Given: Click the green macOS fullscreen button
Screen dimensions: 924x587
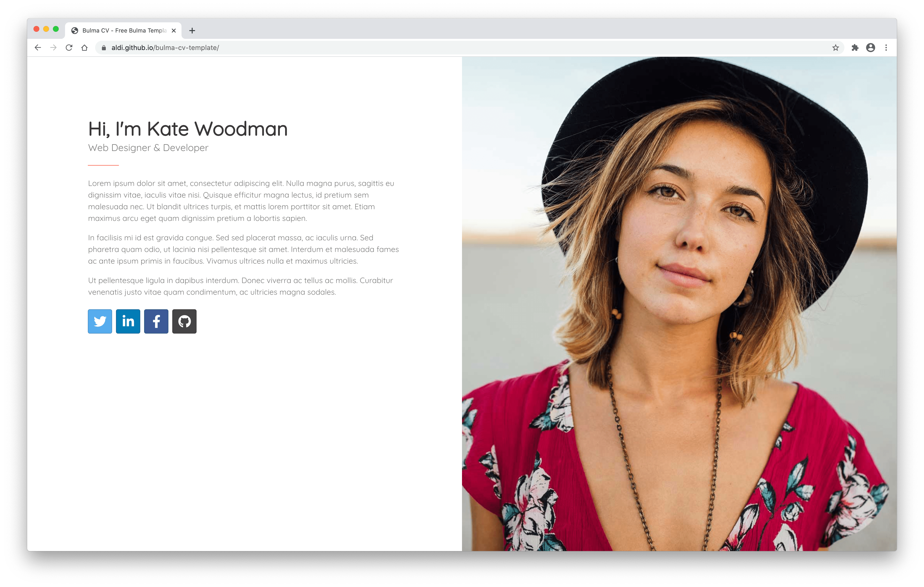Looking at the screenshot, I should pyautogui.click(x=56, y=29).
